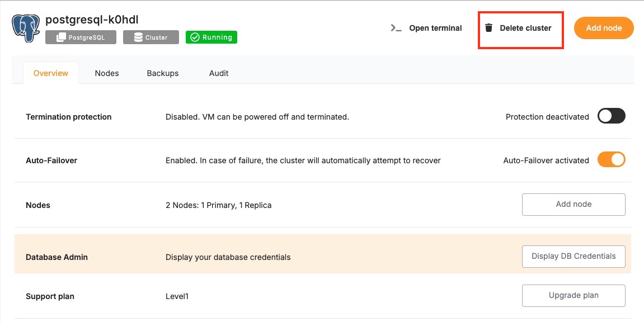Screen dimensions: 644x322
Task: Click the stacked-pages icon in PostgreSQL badge
Action: (60, 37)
